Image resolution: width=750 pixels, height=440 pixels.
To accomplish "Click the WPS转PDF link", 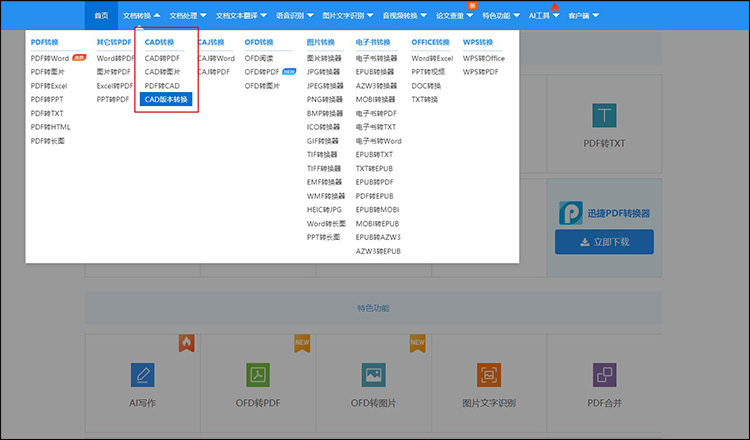I will coord(480,72).
